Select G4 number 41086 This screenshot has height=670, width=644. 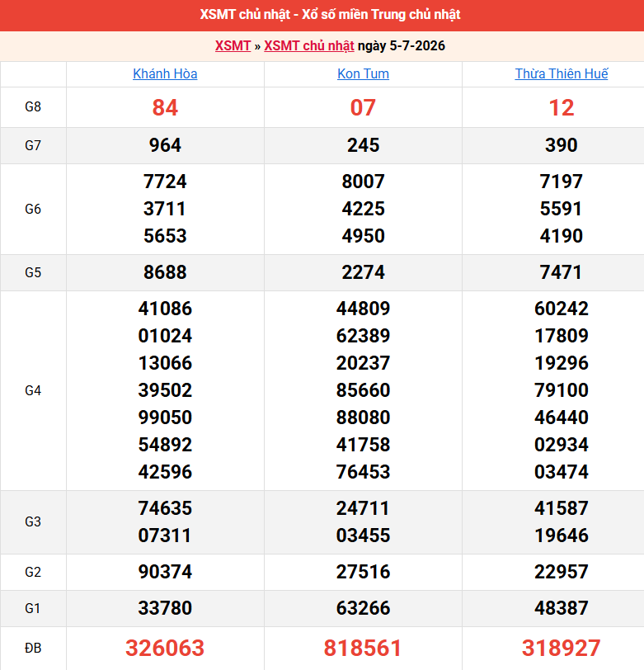click(x=165, y=309)
